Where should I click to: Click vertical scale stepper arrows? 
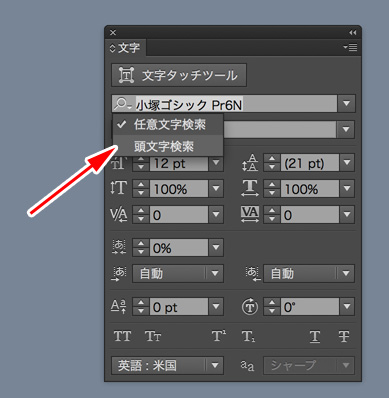pyautogui.click(x=141, y=189)
